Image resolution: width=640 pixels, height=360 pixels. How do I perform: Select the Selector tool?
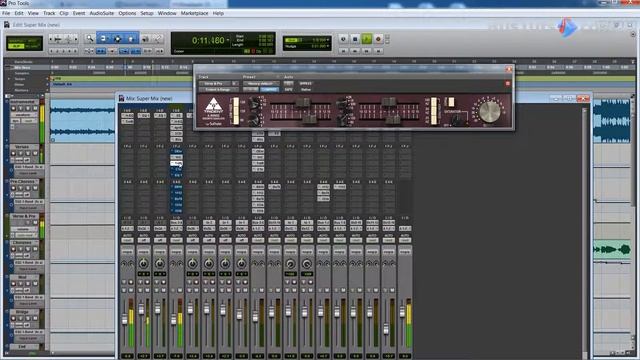point(118,39)
